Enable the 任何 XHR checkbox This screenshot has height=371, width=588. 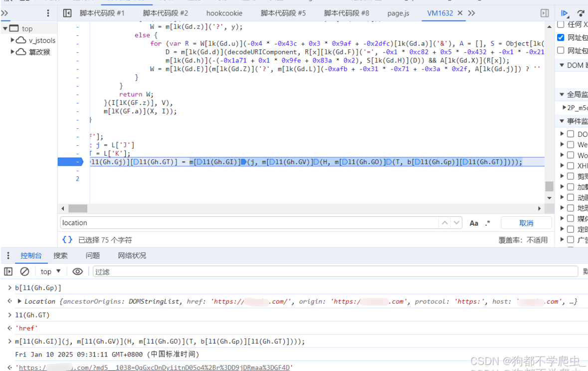tap(561, 24)
